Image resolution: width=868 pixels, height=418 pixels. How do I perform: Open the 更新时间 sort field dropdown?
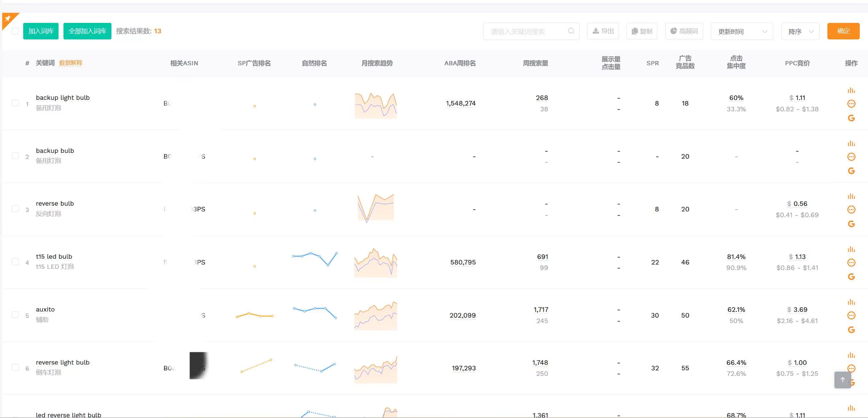click(742, 31)
